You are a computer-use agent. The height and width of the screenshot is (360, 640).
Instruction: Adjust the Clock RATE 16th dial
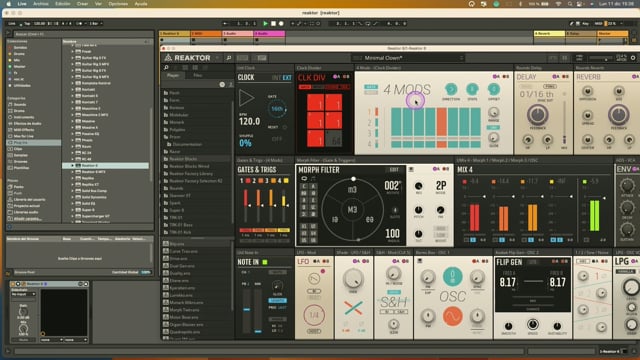click(277, 109)
